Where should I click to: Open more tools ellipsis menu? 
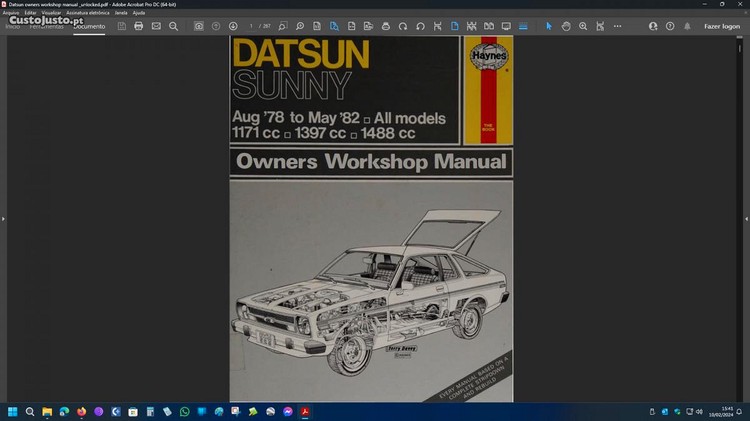click(x=617, y=26)
